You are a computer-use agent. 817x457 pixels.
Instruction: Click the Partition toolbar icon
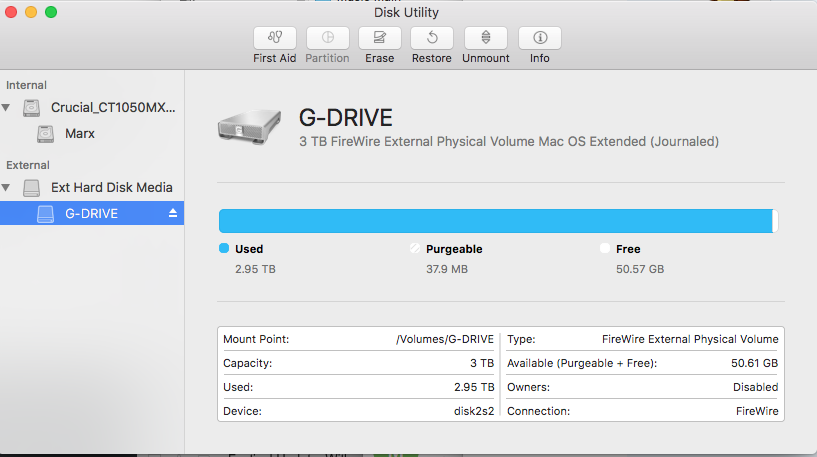327,38
